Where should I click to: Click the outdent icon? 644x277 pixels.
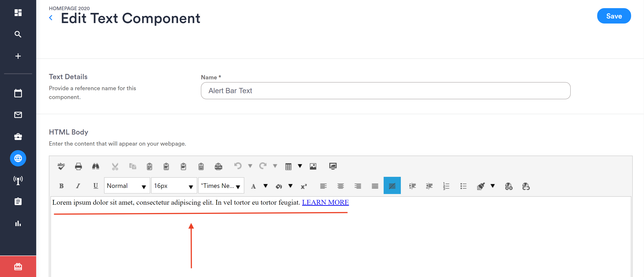[429, 186]
